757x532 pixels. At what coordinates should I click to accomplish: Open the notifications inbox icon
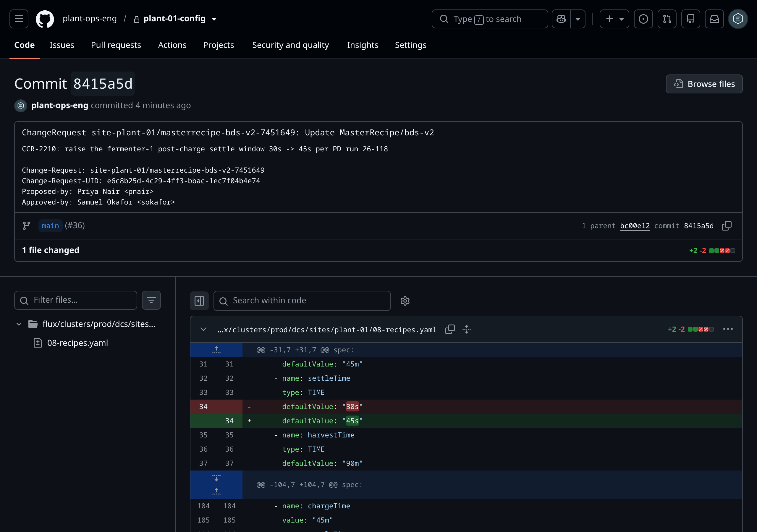click(714, 19)
